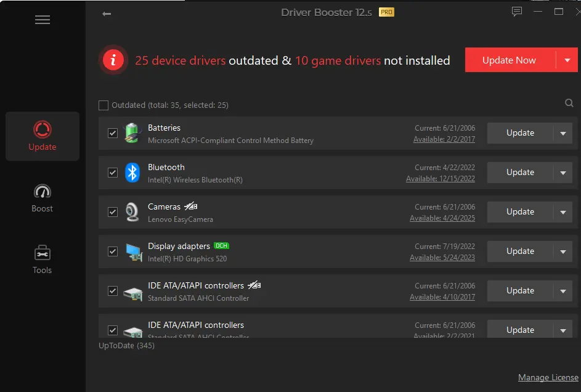Open the Tools section in sidebar

[43, 259]
